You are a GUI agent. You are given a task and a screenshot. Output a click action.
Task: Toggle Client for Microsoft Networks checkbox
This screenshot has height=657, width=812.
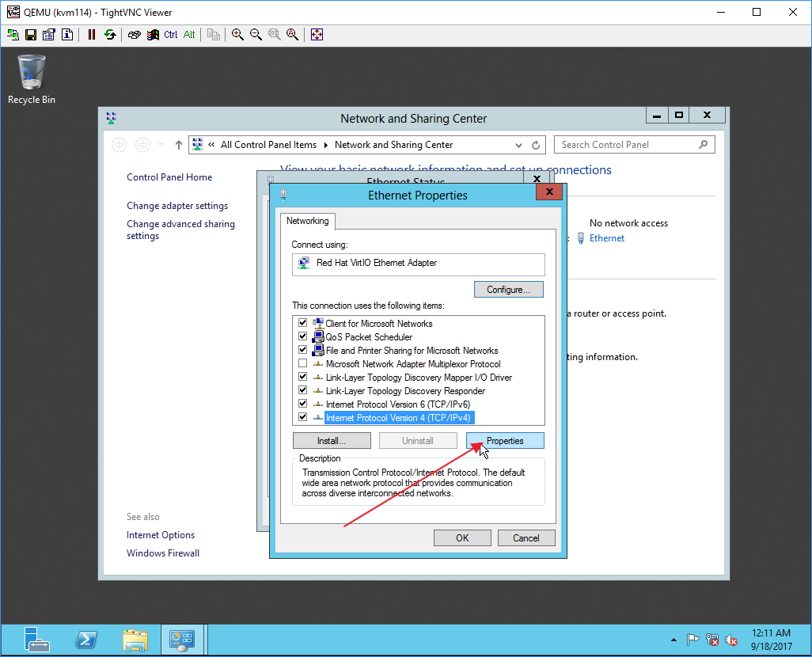coord(303,323)
